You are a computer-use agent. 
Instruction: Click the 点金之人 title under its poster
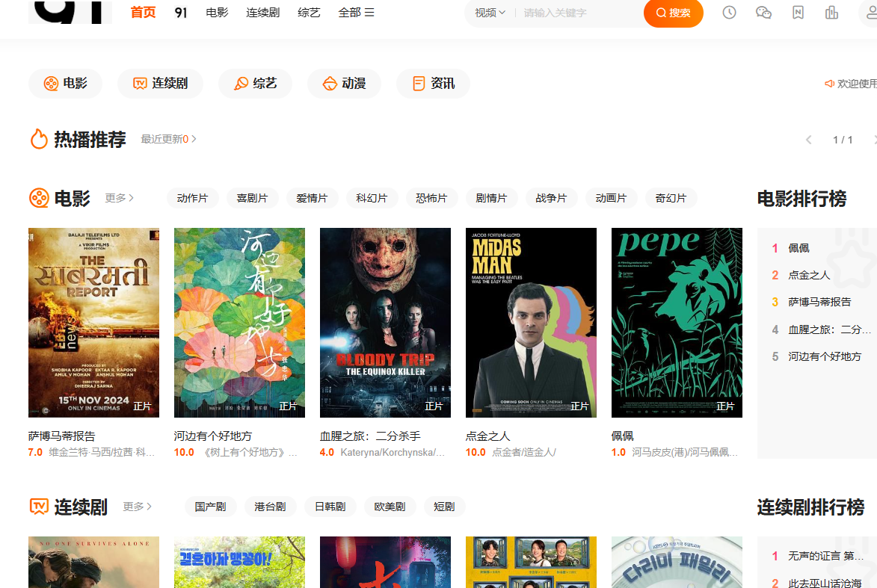[487, 436]
